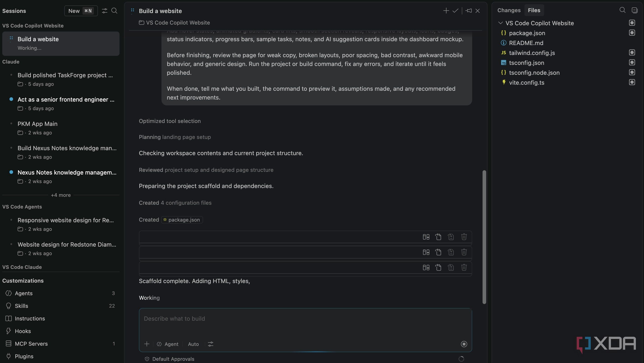Collapse all icon in Files panel
The width and height of the screenshot is (644, 363).
635,10
